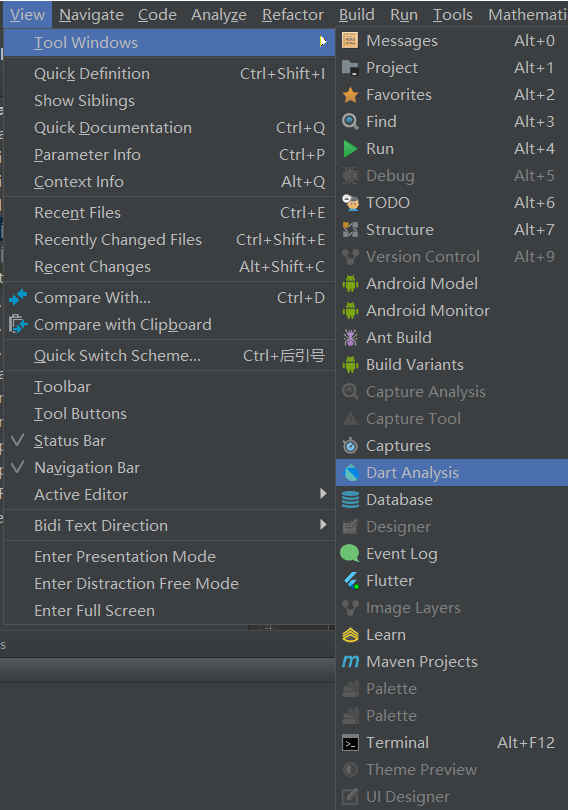This screenshot has width=568, height=810.
Task: Click the Build Variants android icon
Action: coord(350,365)
